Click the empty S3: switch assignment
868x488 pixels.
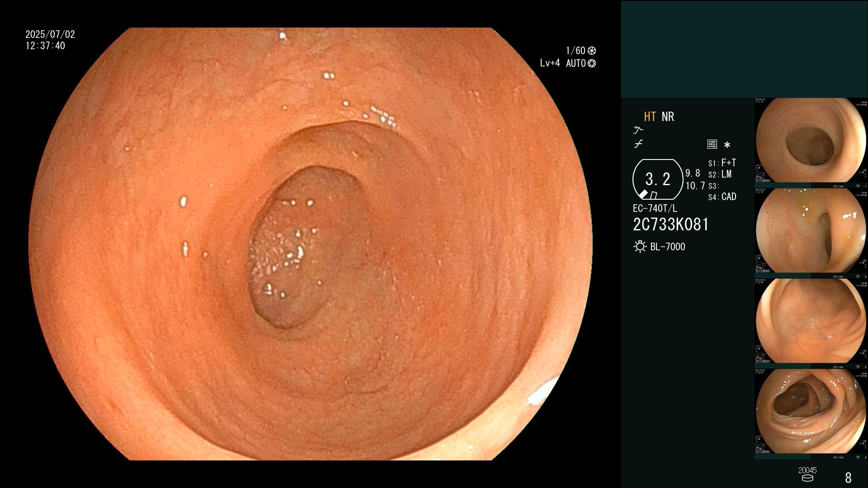[x=713, y=186]
